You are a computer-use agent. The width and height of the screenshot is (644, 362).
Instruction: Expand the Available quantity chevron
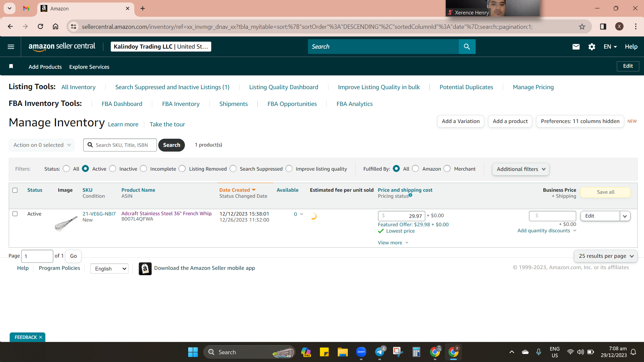click(302, 214)
